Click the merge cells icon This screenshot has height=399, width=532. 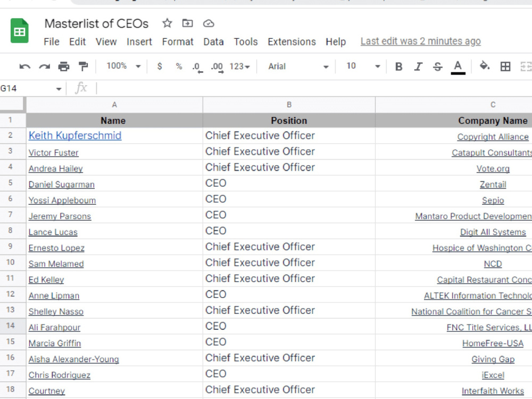[526, 66]
